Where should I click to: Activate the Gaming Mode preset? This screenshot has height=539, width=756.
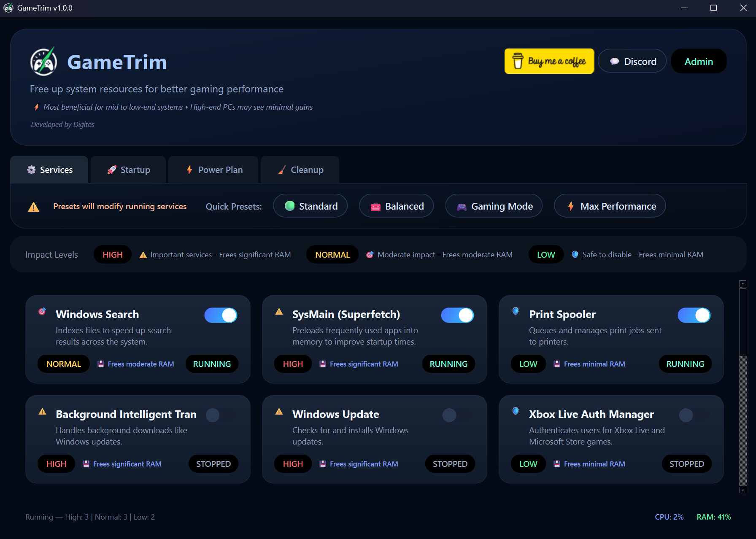(494, 206)
